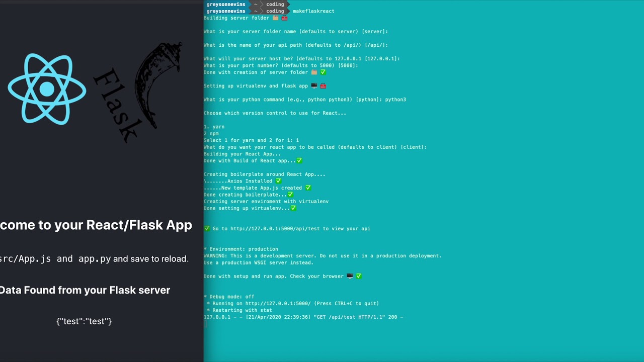Click the 'Choose which version control to use for React...' line

[275, 113]
